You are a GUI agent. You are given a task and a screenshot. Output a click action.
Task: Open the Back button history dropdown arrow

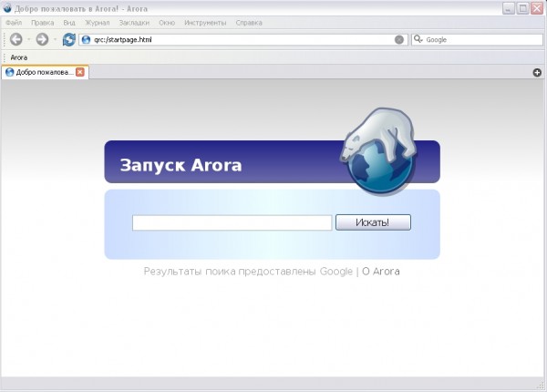[29, 39]
